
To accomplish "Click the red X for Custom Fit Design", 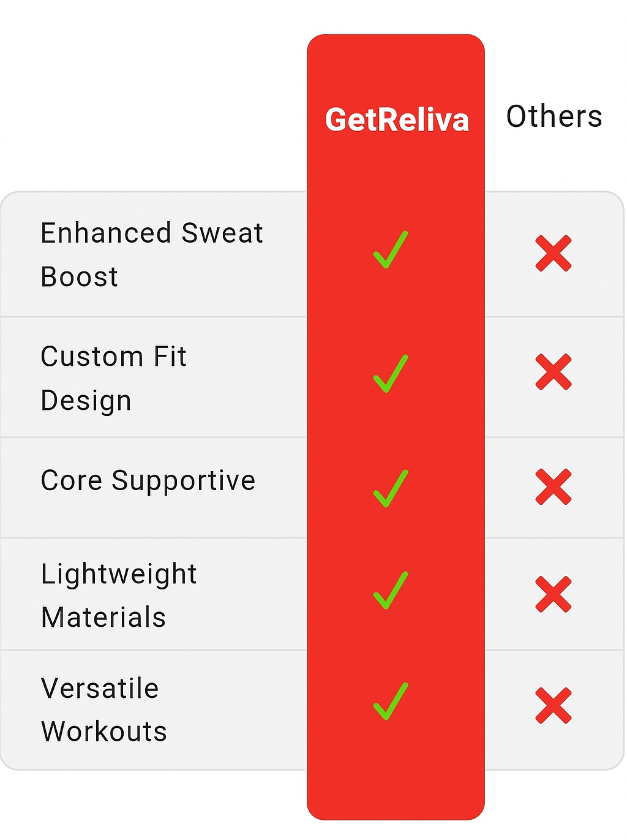I will [554, 372].
